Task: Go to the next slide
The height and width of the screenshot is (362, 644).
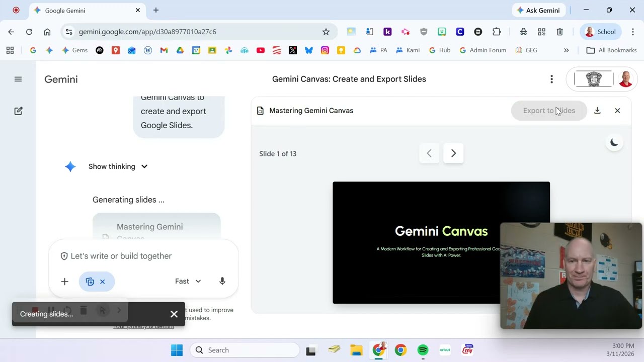Action: click(x=453, y=153)
